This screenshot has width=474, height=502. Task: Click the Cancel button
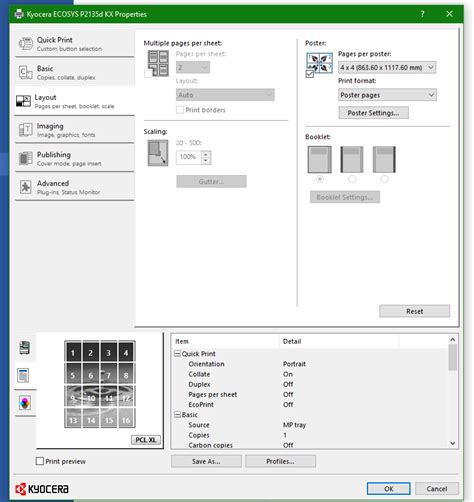click(437, 489)
